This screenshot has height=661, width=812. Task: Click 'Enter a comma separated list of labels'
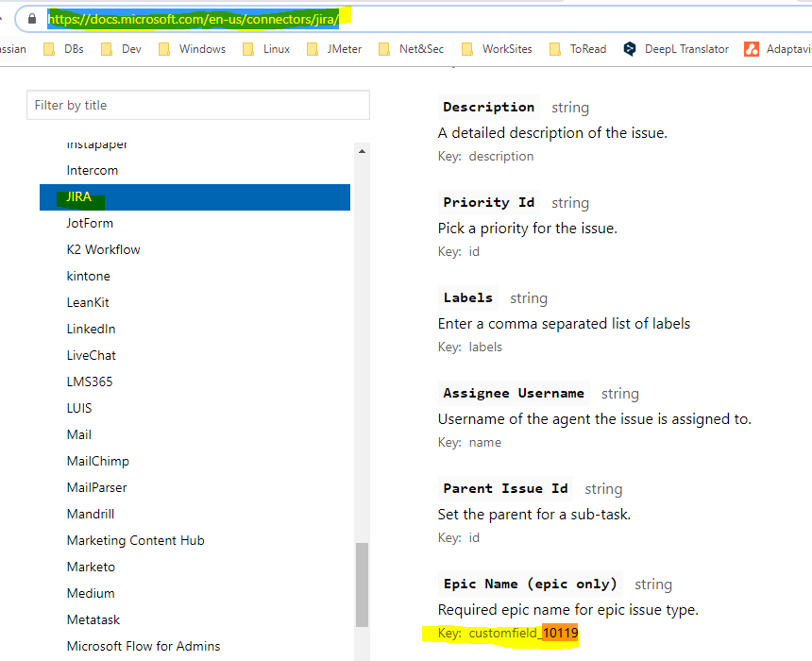564,324
